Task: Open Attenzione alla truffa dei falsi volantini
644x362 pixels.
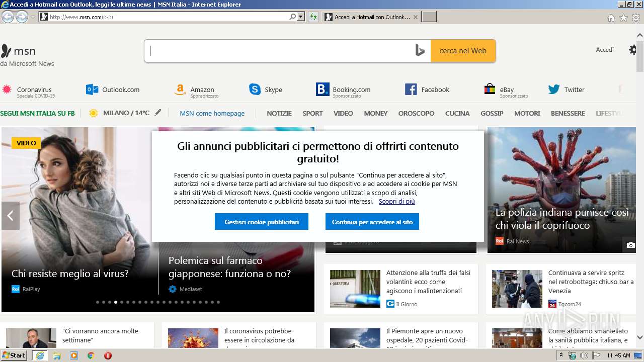Action: coord(429,282)
